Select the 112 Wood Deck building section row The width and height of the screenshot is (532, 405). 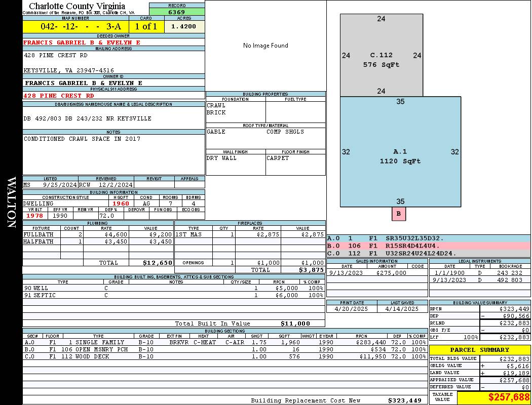click(224, 356)
